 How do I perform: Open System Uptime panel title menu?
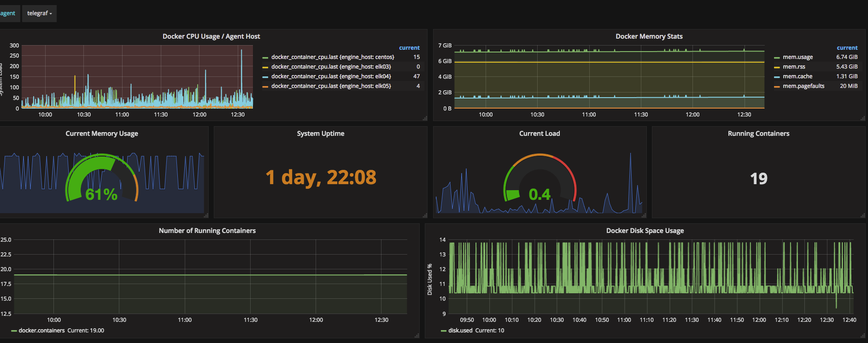(321, 134)
